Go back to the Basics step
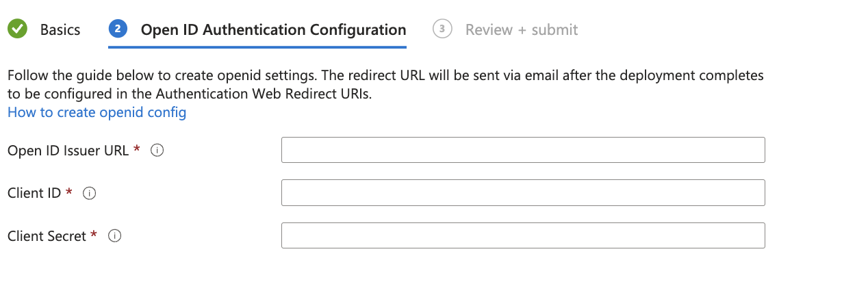This screenshot has width=868, height=282. click(x=60, y=30)
